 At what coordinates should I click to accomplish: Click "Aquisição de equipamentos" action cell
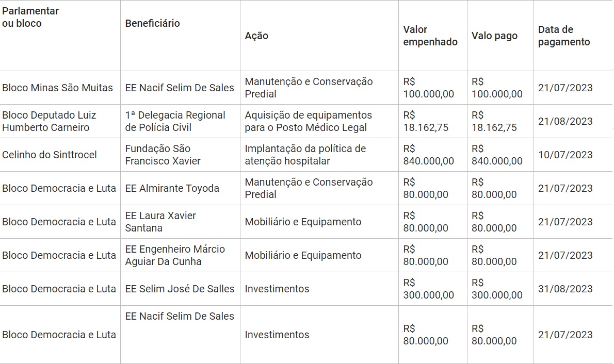308,121
